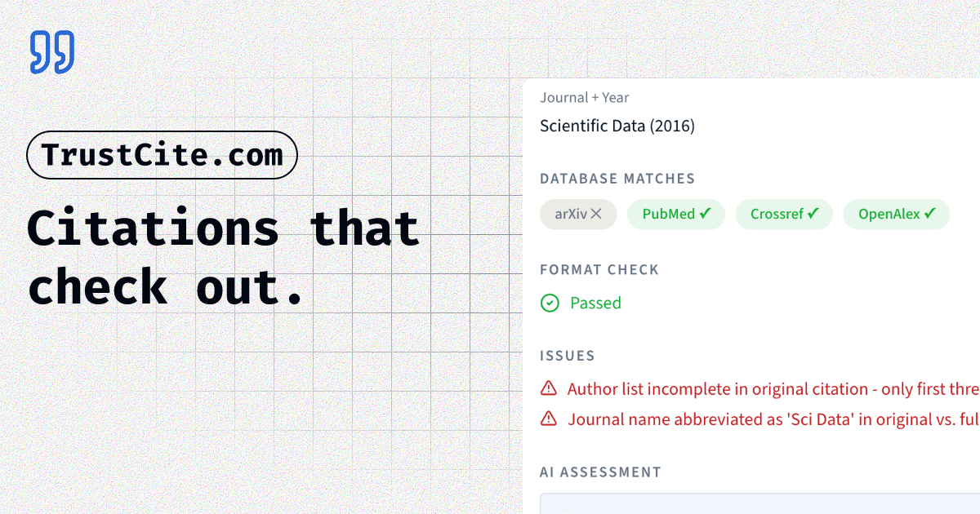This screenshot has width=980, height=514.
Task: Click the AI Assessment section heading
Action: pyautogui.click(x=600, y=472)
